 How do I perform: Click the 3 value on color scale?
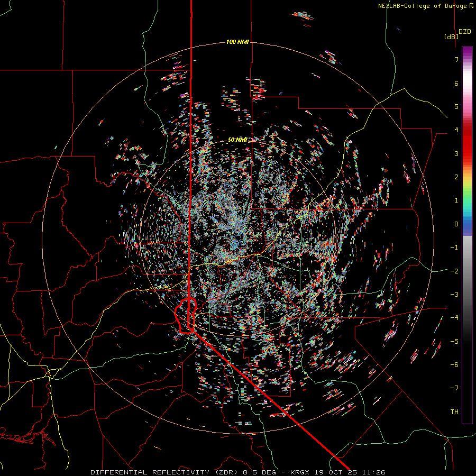pos(456,153)
